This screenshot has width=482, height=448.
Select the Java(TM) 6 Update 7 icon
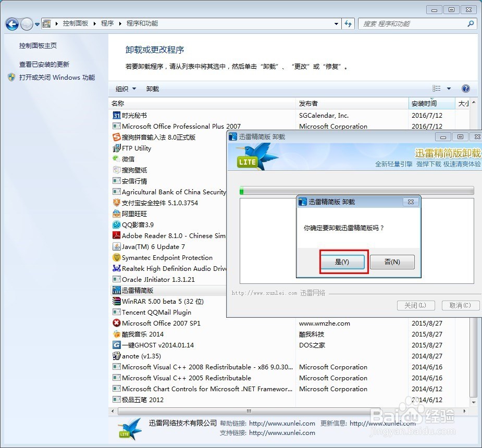point(117,246)
